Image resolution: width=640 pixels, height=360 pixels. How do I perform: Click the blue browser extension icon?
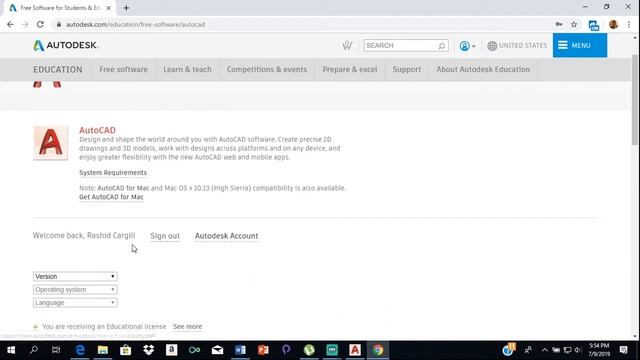594,25
